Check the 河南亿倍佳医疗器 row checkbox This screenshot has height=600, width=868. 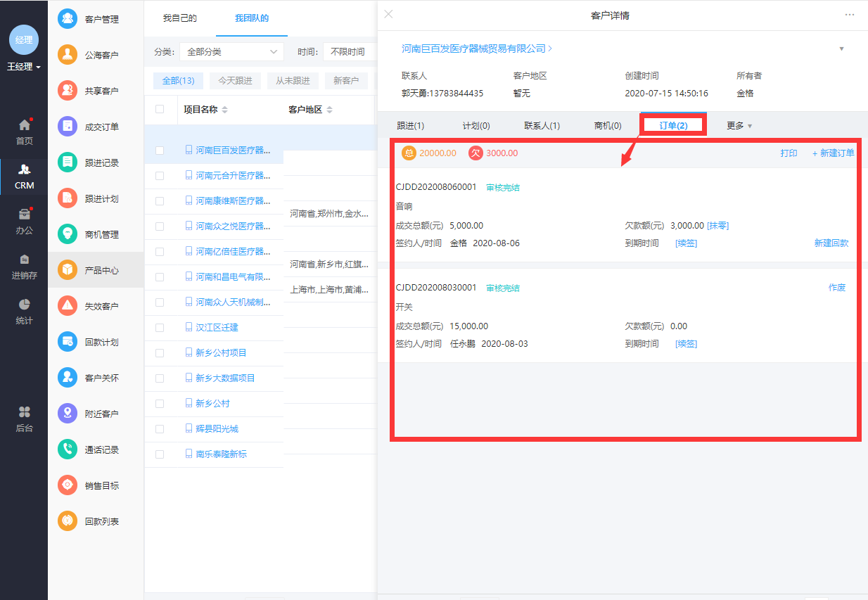click(x=160, y=252)
